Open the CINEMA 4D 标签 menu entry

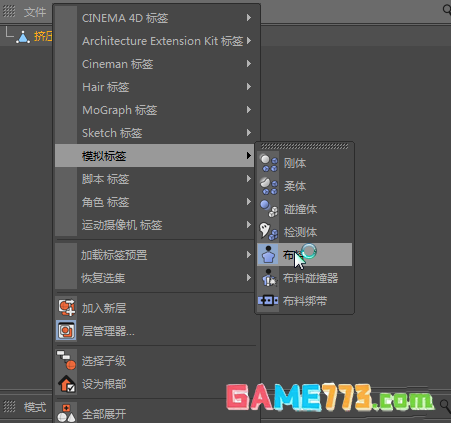coord(155,18)
